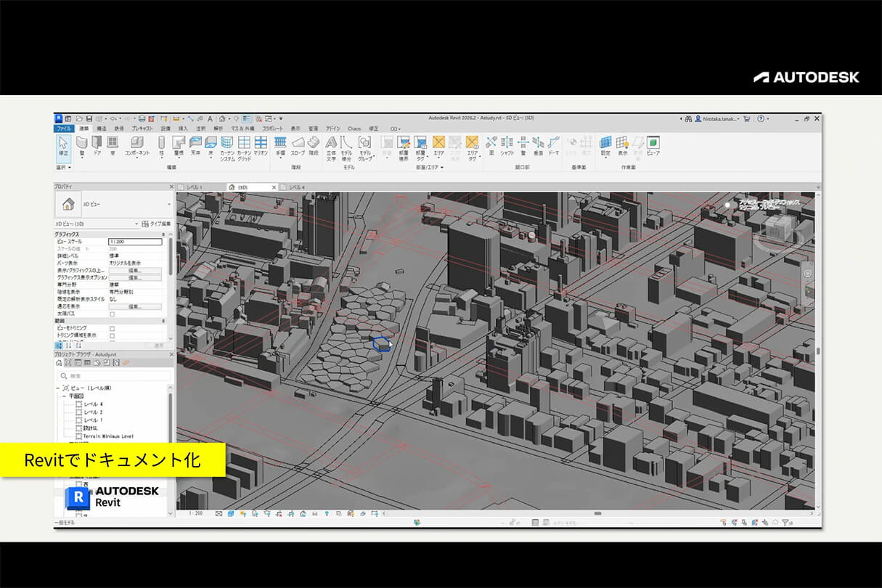Click the 1:200 view scale in view control bar
The width and height of the screenshot is (882, 588).
[x=195, y=513]
